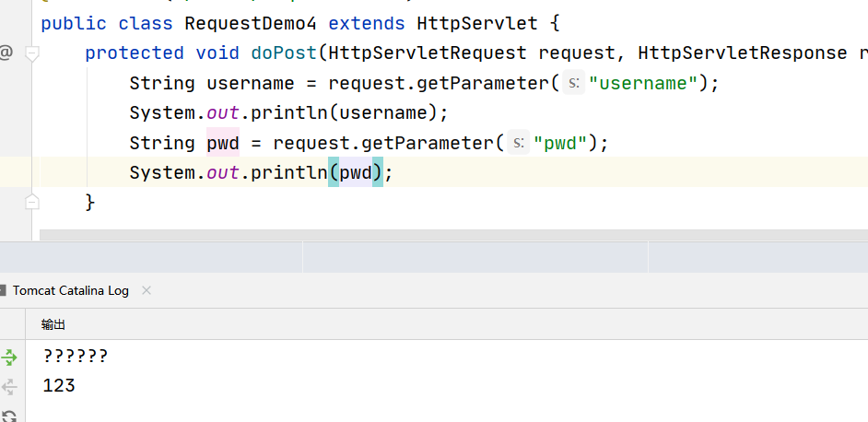Click the closing brace of doPost
Image resolution: width=868 pixels, height=422 pixels.
[x=90, y=202]
